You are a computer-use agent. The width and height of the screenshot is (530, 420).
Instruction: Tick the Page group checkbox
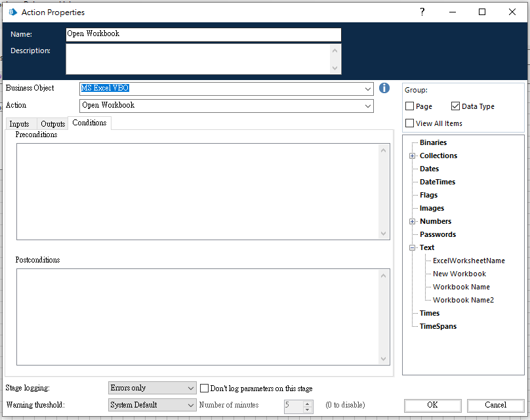click(x=409, y=106)
